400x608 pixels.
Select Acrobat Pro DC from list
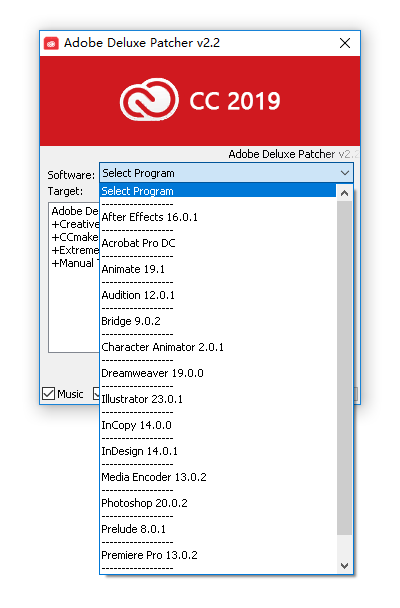pos(218,243)
